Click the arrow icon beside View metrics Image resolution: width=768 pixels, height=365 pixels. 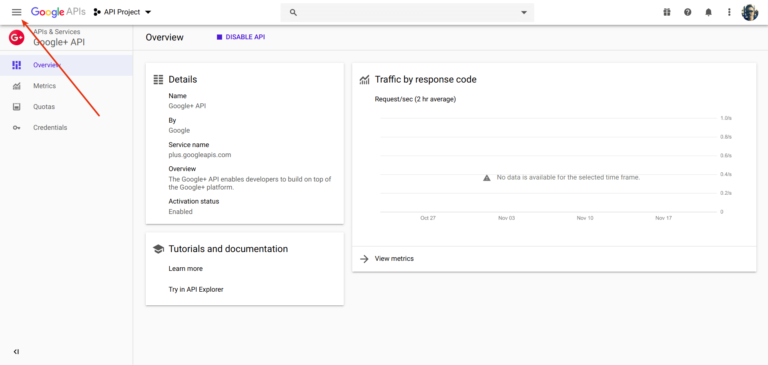pos(364,259)
